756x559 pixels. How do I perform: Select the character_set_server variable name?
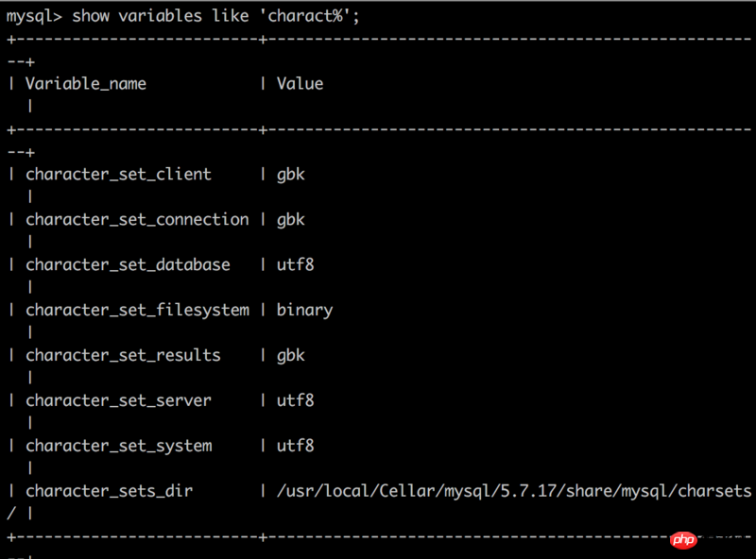click(x=119, y=401)
